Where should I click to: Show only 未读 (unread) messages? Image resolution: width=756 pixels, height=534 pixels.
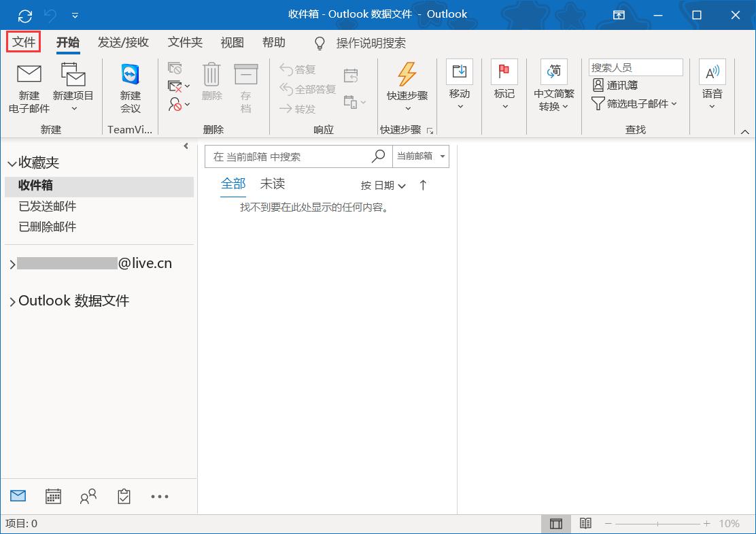272,183
